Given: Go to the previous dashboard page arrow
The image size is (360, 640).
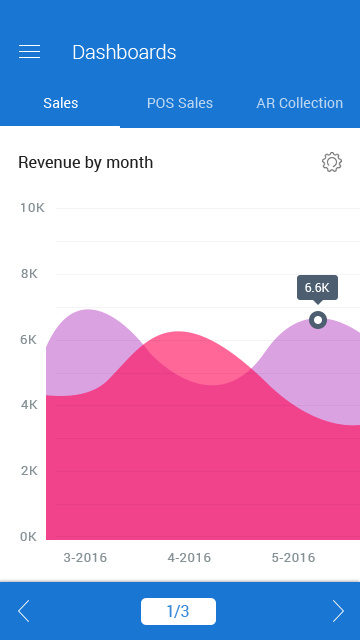Looking at the screenshot, I should [x=24, y=611].
